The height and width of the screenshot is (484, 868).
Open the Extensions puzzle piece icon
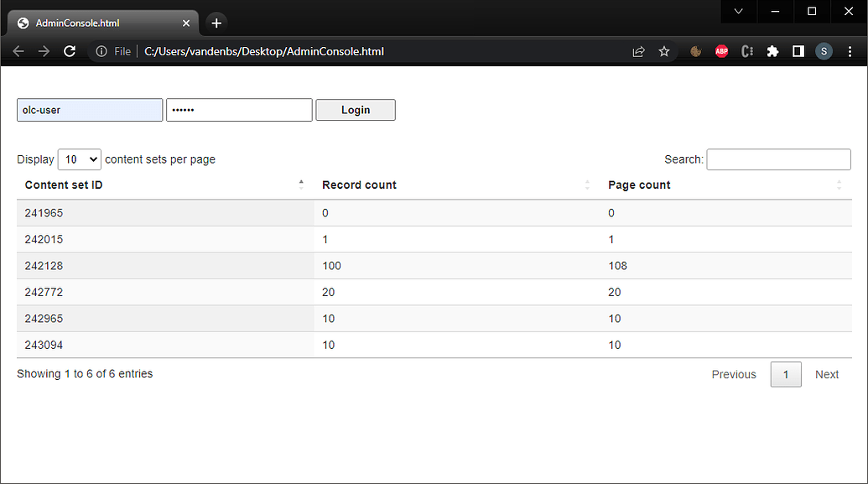tap(772, 51)
